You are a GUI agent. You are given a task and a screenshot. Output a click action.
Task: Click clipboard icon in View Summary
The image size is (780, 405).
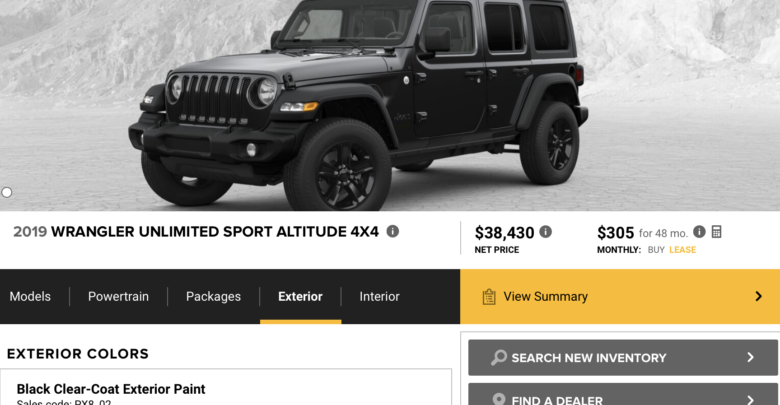coord(488,297)
